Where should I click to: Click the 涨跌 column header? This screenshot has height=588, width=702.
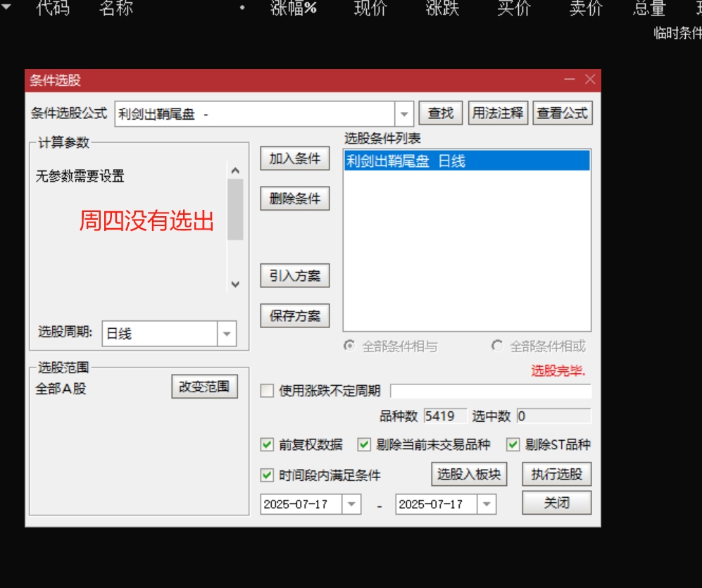(x=442, y=8)
